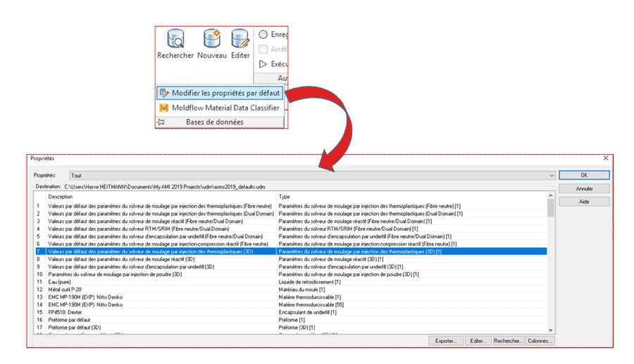Click the Exporter button
634x364 pixels.
[x=446, y=341]
